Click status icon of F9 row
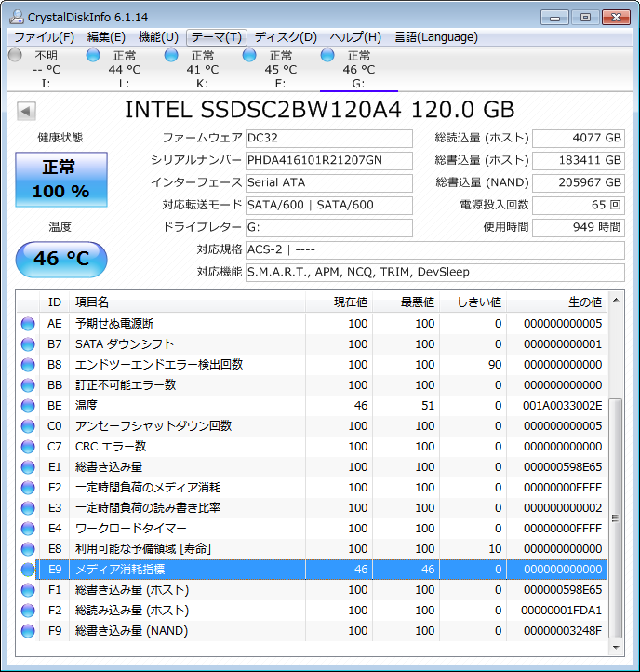640x672 pixels. point(28,631)
